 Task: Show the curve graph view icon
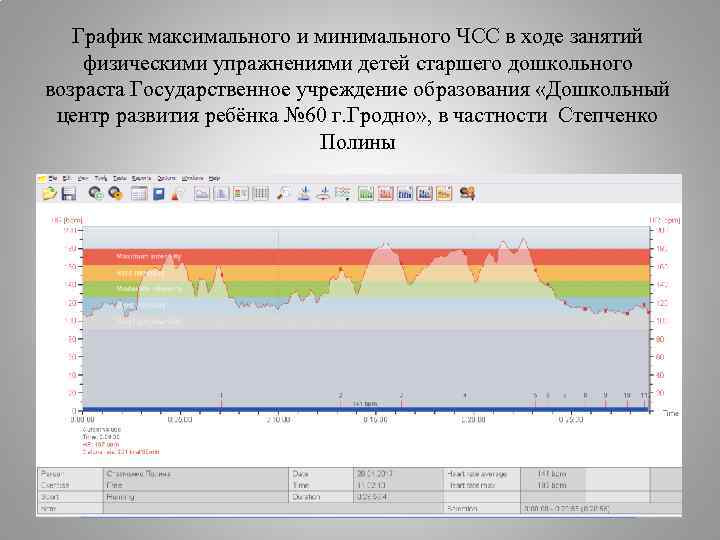(202, 193)
